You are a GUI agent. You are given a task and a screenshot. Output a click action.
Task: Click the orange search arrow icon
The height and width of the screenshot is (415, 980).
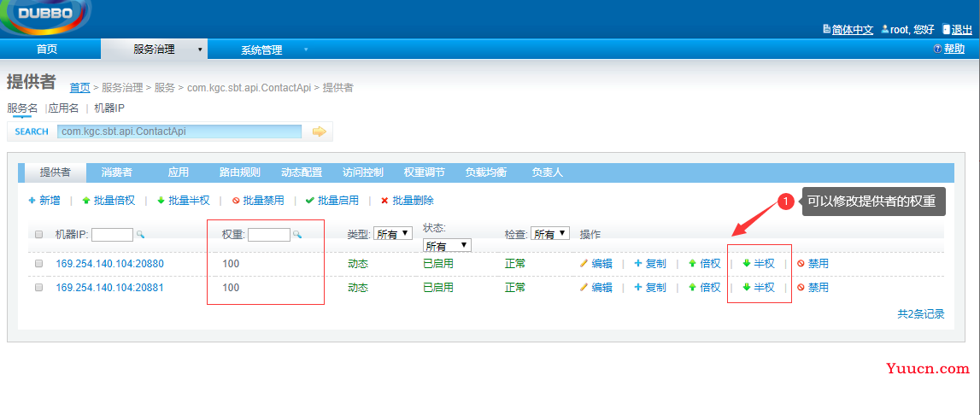click(320, 132)
